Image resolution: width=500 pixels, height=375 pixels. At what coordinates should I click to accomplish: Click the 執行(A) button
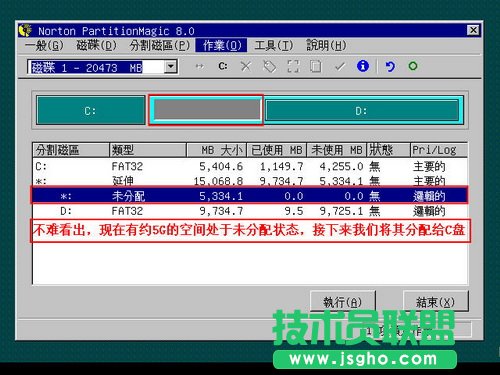[x=343, y=302]
